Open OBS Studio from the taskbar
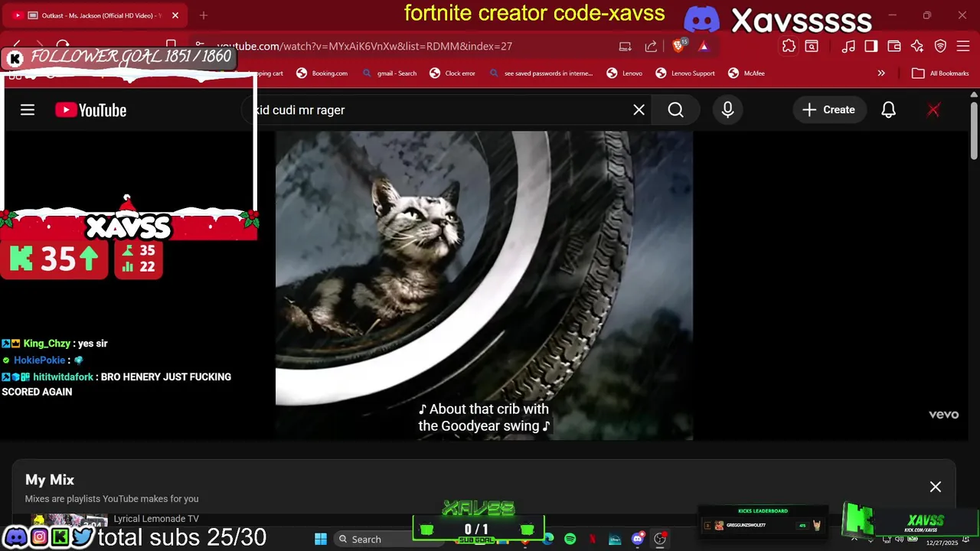 pyautogui.click(x=660, y=539)
